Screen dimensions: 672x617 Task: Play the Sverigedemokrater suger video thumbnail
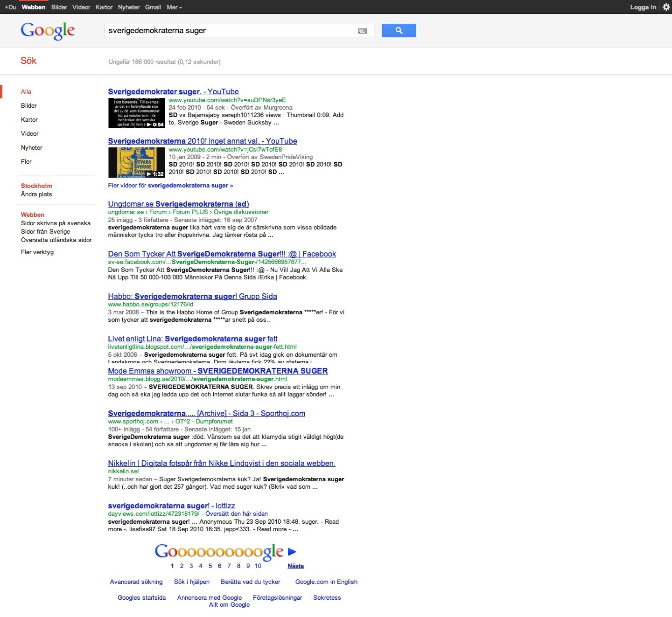pos(136,113)
